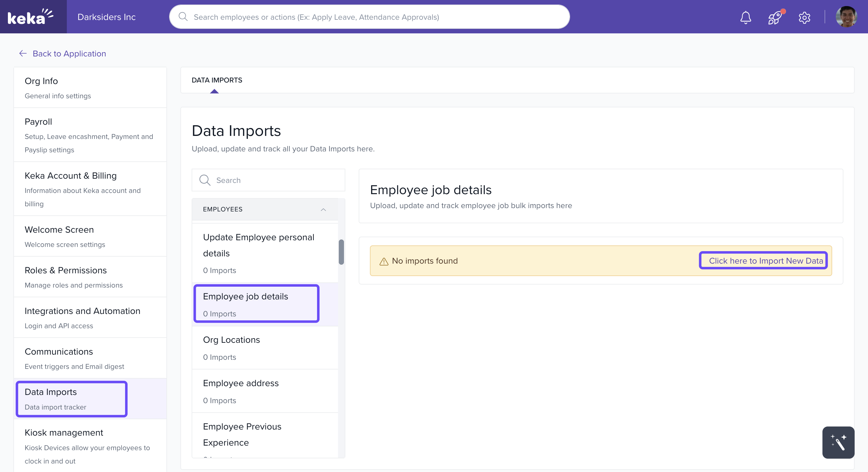Collapse the Employees section chevron

click(323, 209)
